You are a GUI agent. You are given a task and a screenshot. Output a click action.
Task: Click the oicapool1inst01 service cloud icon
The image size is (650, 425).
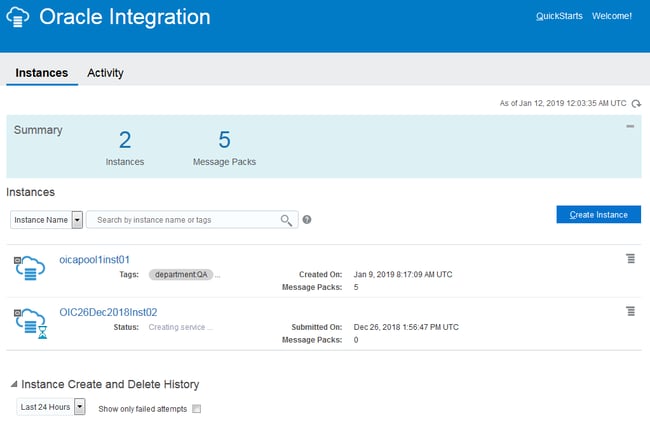[29, 268]
